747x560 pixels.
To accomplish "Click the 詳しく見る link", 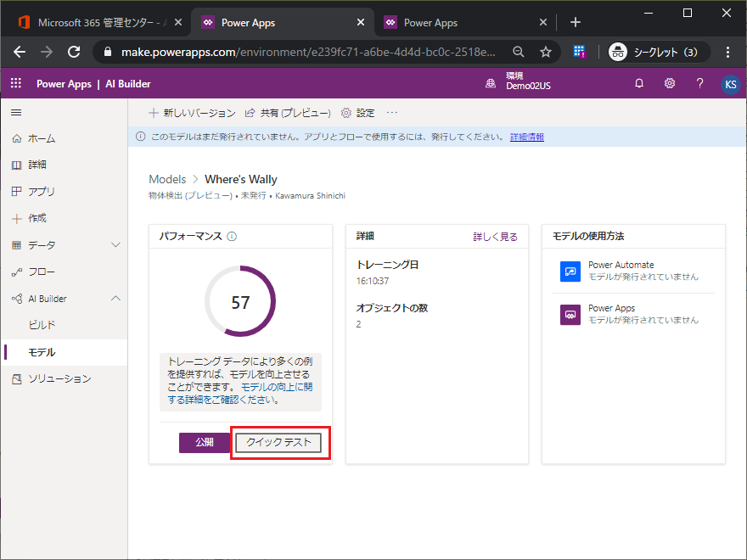I will tap(495, 237).
